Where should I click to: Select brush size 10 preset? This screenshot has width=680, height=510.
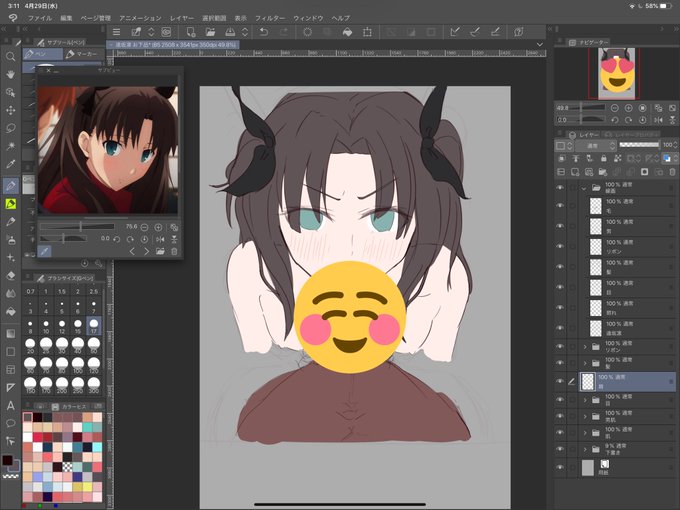click(x=46, y=326)
